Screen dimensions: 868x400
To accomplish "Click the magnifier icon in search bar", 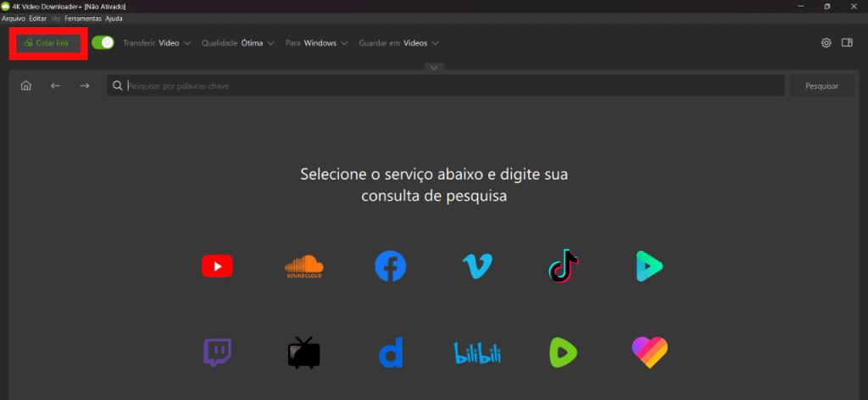I will (x=117, y=86).
